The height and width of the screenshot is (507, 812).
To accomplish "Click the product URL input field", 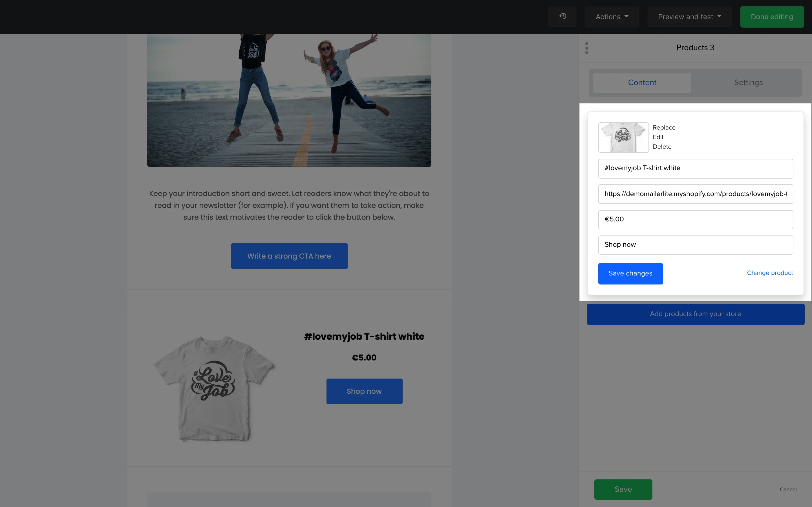I will (695, 194).
